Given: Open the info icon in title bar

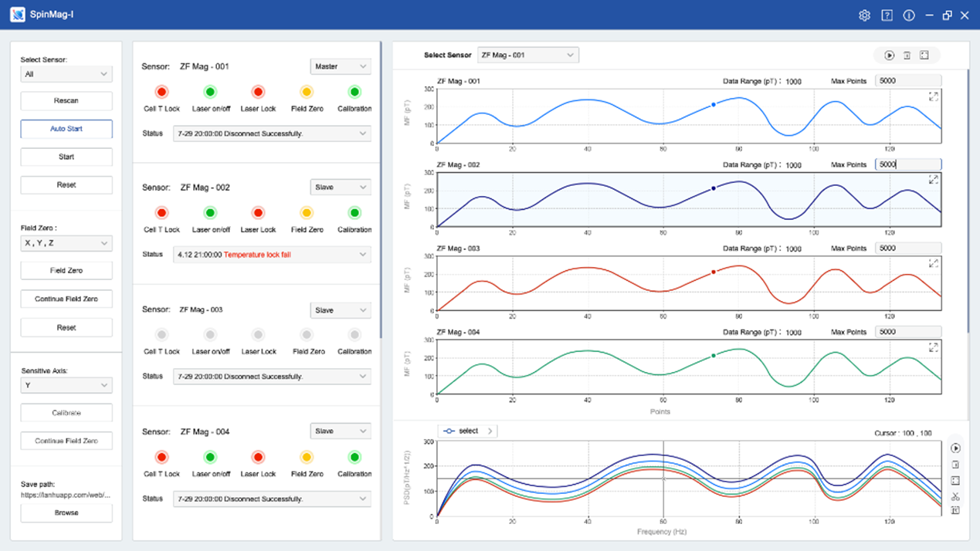Looking at the screenshot, I should click(x=909, y=15).
